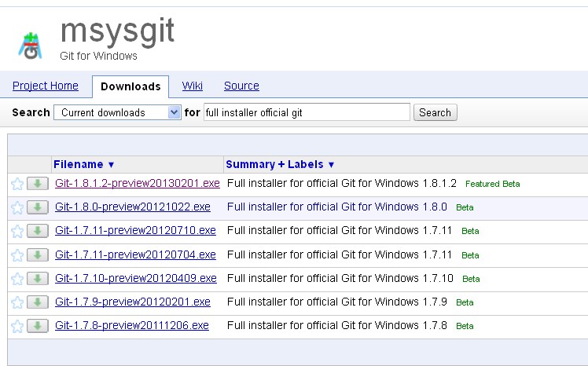
Task: Click download arrow icon for Git-1.7.9 row
Action: coord(38,302)
